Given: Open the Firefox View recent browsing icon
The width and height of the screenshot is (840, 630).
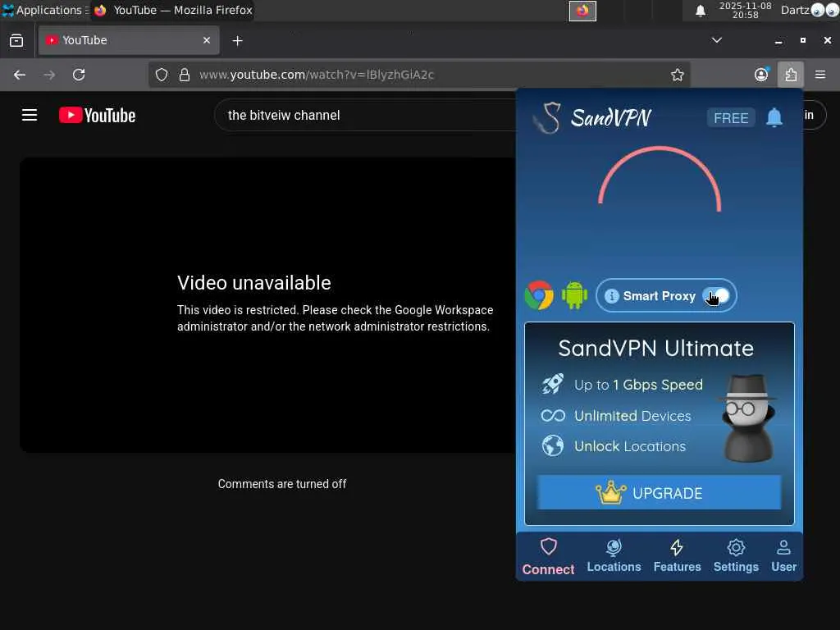Looking at the screenshot, I should (x=16, y=40).
